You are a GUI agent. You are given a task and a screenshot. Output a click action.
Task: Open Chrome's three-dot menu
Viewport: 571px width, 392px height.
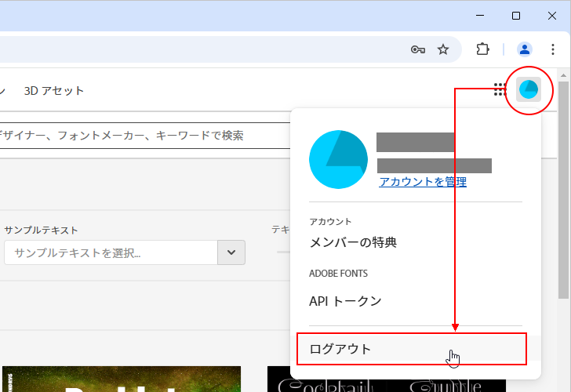pyautogui.click(x=553, y=49)
